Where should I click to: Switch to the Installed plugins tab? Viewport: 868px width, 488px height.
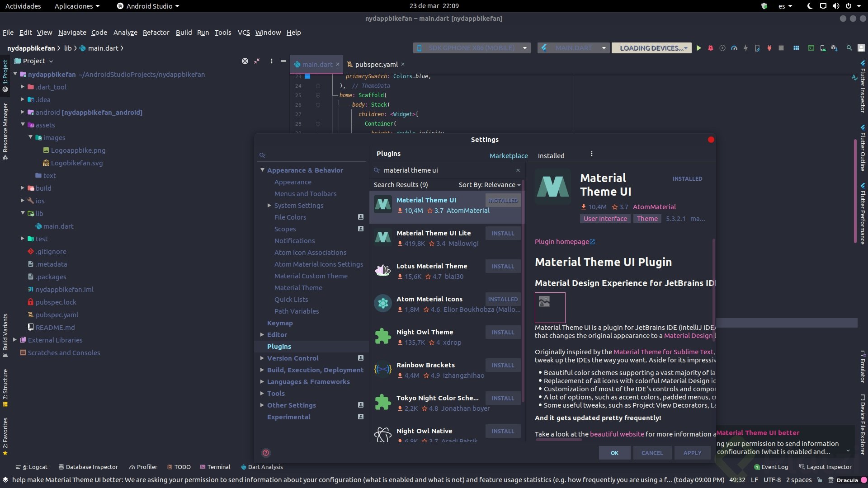(551, 156)
